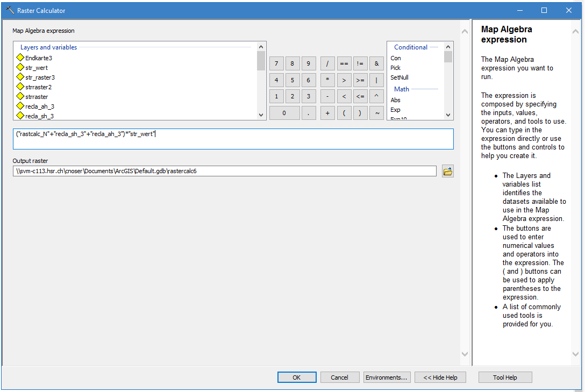The width and height of the screenshot is (585, 392).
Task: Click the Boolean AND (&) operator button
Action: pos(376,63)
